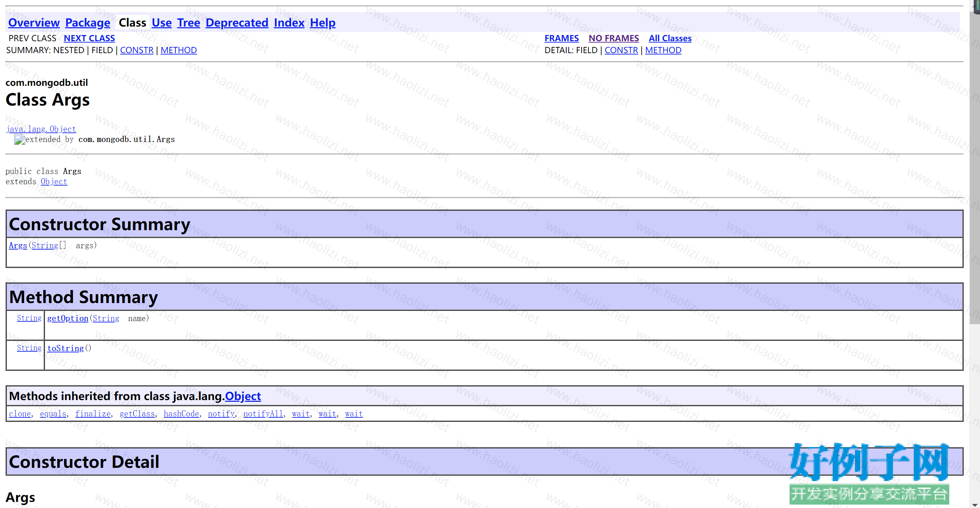Open the Deprecated list link

pos(237,23)
